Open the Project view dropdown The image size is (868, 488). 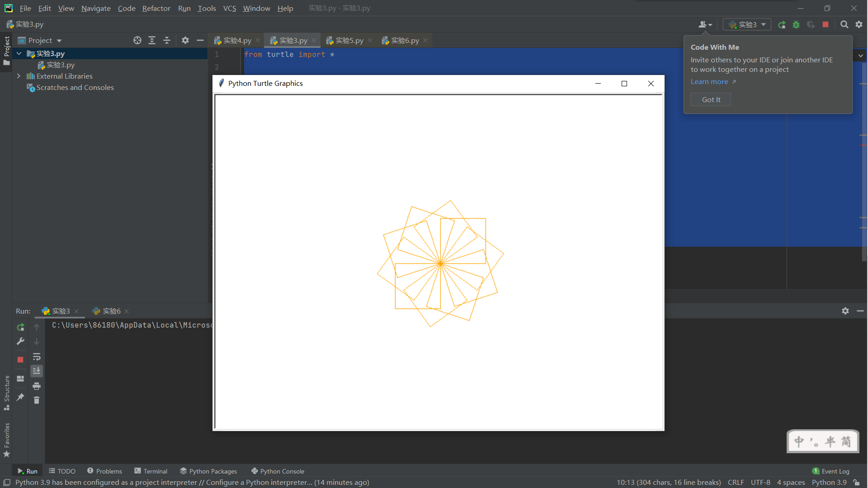click(x=59, y=41)
